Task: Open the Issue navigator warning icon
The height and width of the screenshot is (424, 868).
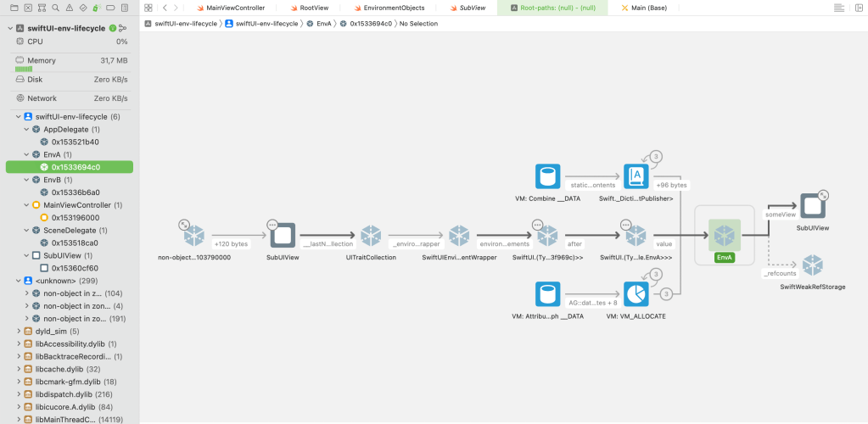Action: point(68,8)
